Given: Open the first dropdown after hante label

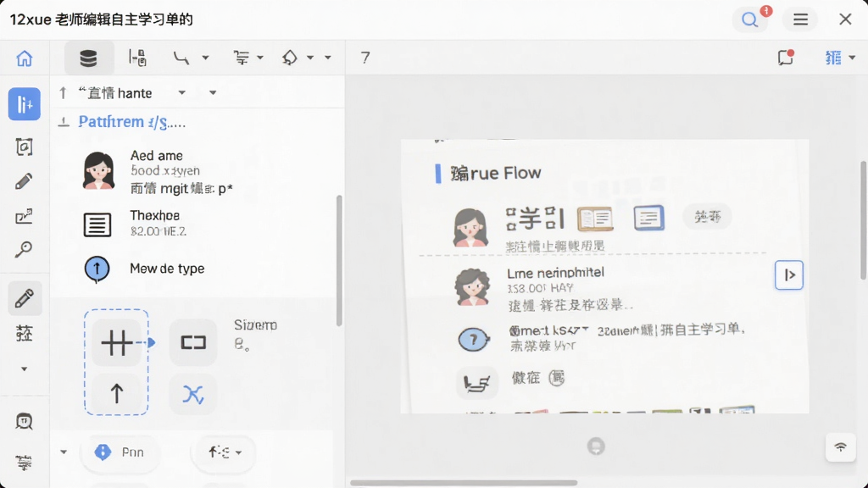Looking at the screenshot, I should (181, 92).
